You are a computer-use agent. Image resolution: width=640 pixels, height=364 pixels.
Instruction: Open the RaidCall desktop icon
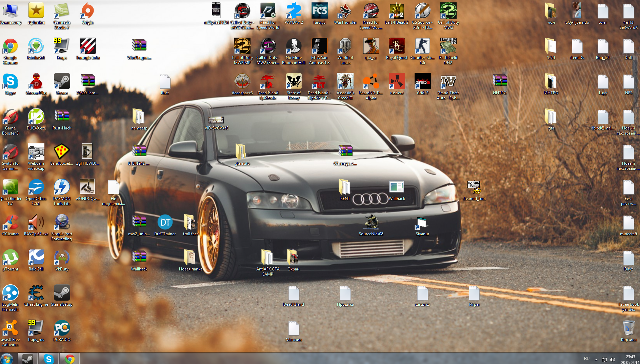(36, 260)
